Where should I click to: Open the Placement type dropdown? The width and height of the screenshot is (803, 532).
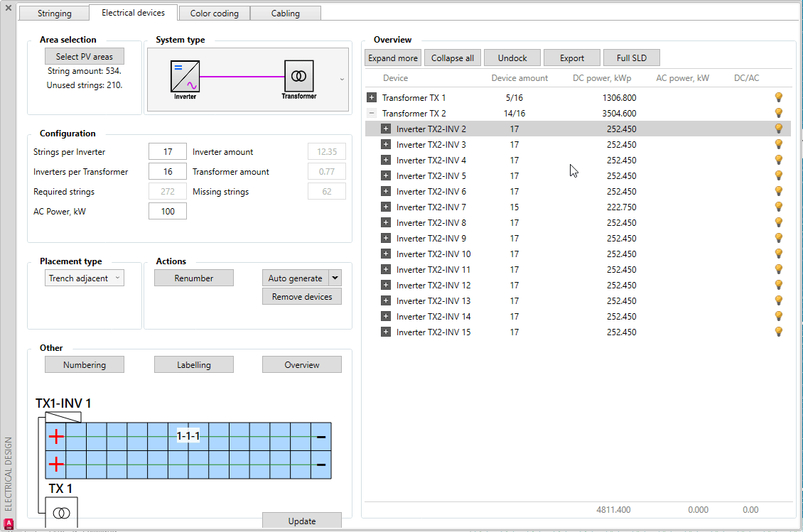click(x=85, y=278)
